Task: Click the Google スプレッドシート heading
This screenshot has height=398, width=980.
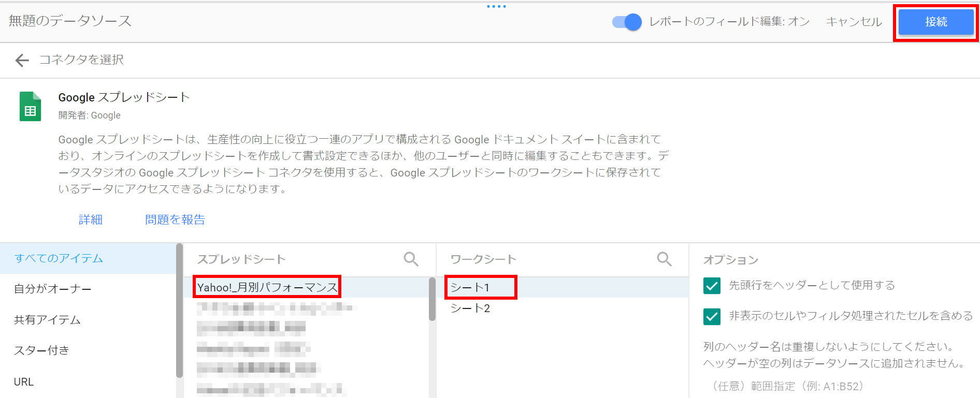Action: pyautogui.click(x=124, y=97)
